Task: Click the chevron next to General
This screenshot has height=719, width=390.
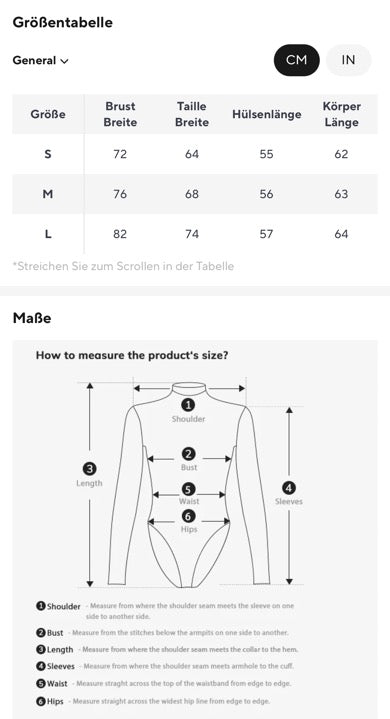Action: (x=65, y=61)
